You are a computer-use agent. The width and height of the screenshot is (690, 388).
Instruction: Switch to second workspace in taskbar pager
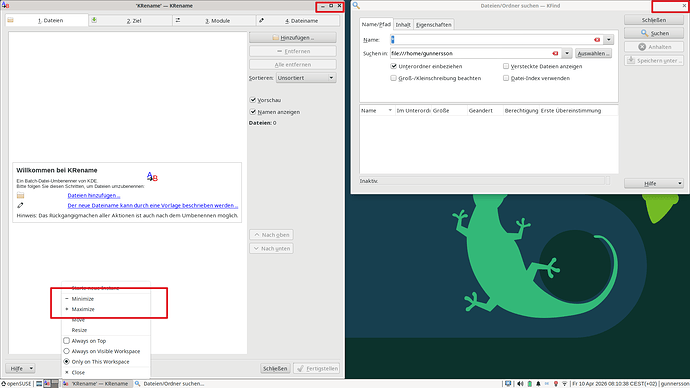pyautogui.click(x=55, y=384)
